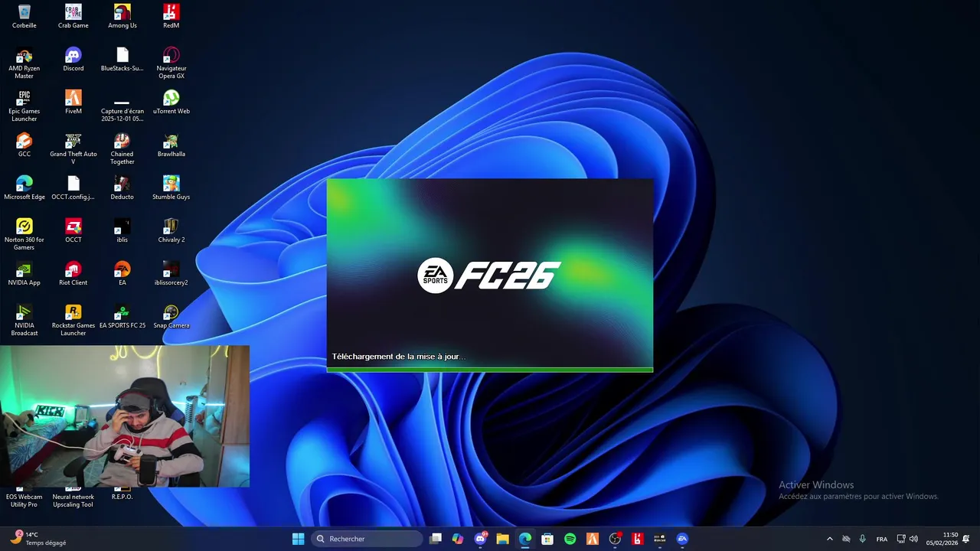Select the EA app desktop icon
Viewport: 980px width, 551px height.
(x=122, y=274)
